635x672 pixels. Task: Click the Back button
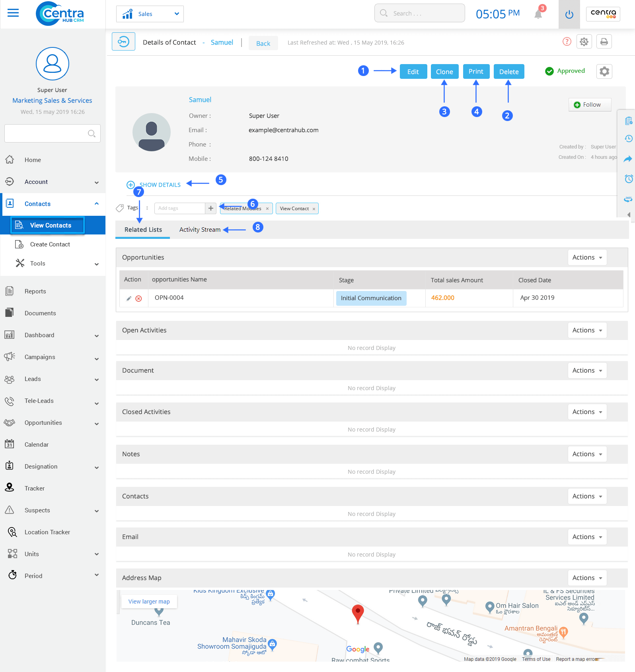pos(263,43)
